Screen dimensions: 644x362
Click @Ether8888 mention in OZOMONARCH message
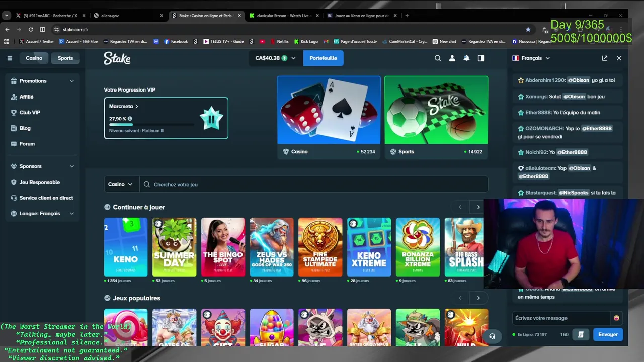tap(597, 128)
